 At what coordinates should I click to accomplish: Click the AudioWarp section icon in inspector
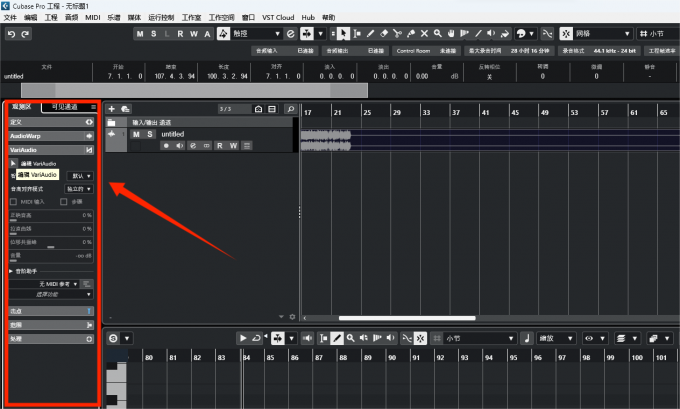[89, 136]
